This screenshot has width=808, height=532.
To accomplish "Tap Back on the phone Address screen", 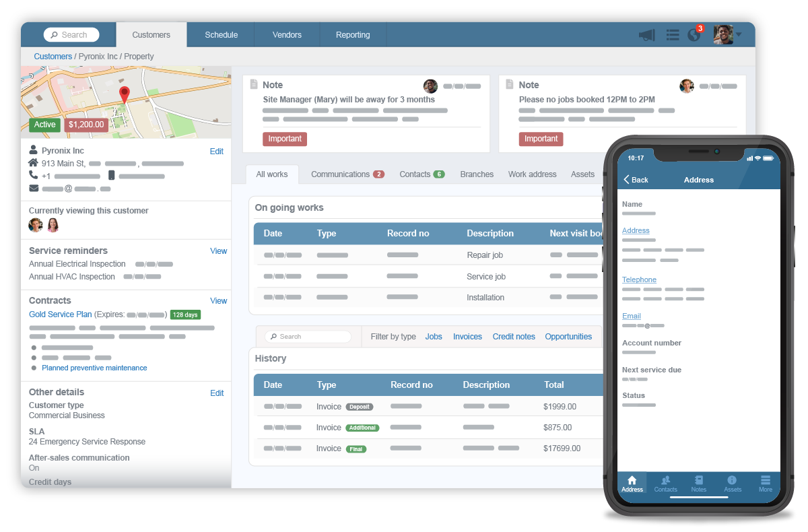I will click(636, 180).
